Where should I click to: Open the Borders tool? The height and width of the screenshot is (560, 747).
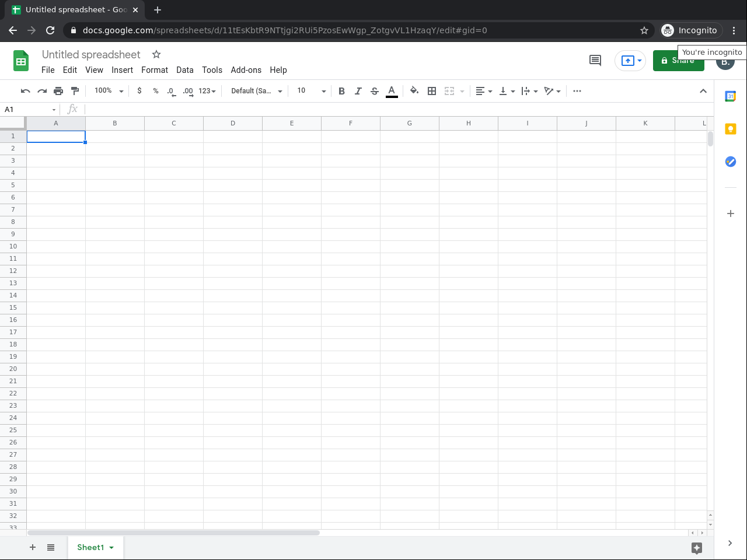point(432,91)
